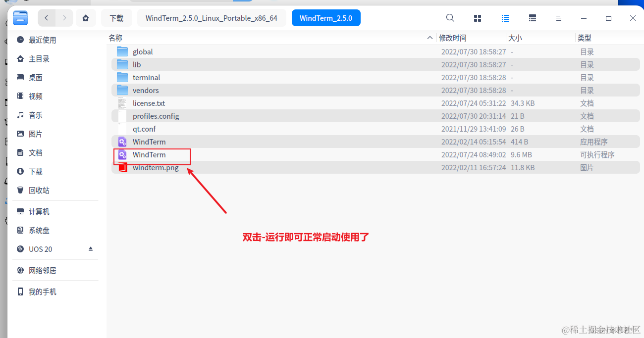Click the home breadcrumb icon
Image resolution: width=644 pixels, height=338 pixels.
(86, 18)
